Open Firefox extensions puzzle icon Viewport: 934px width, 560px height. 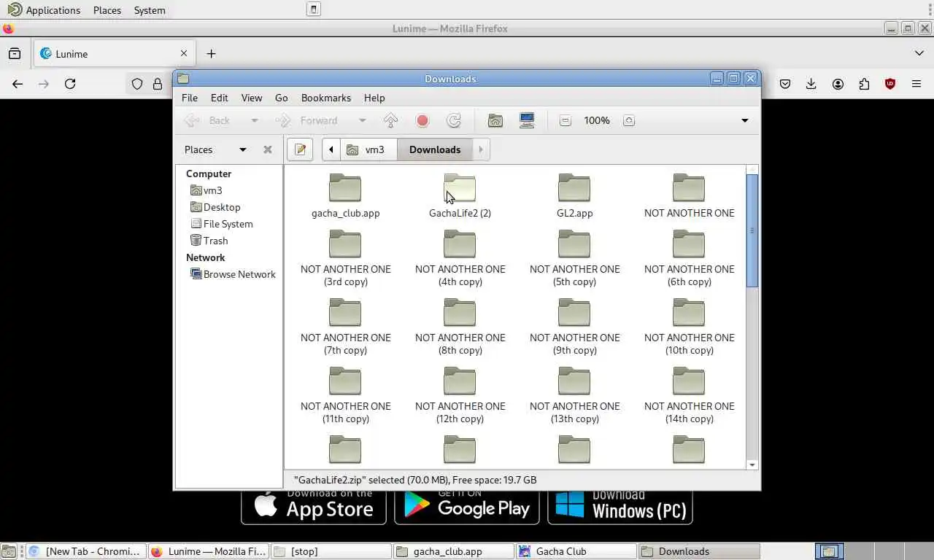864,84
